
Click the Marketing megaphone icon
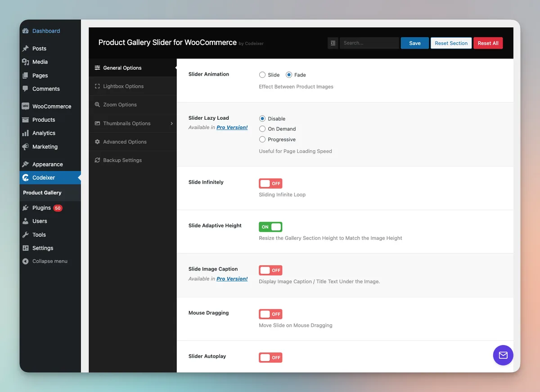click(x=26, y=147)
